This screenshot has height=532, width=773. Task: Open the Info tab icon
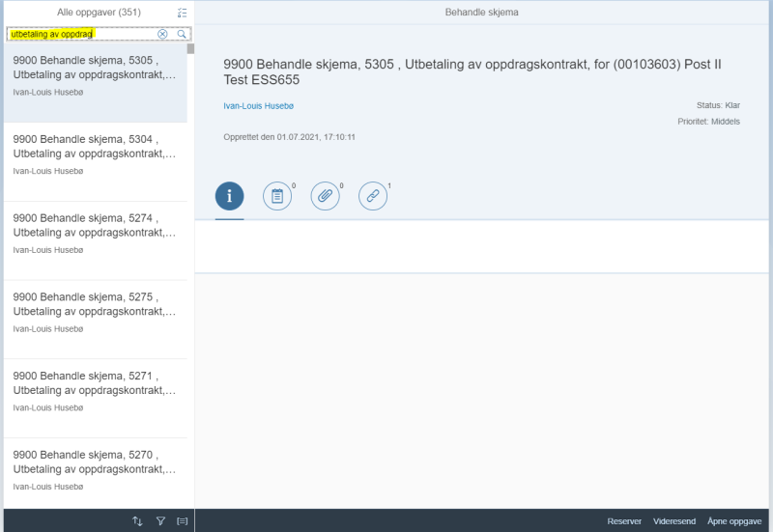pyautogui.click(x=229, y=196)
